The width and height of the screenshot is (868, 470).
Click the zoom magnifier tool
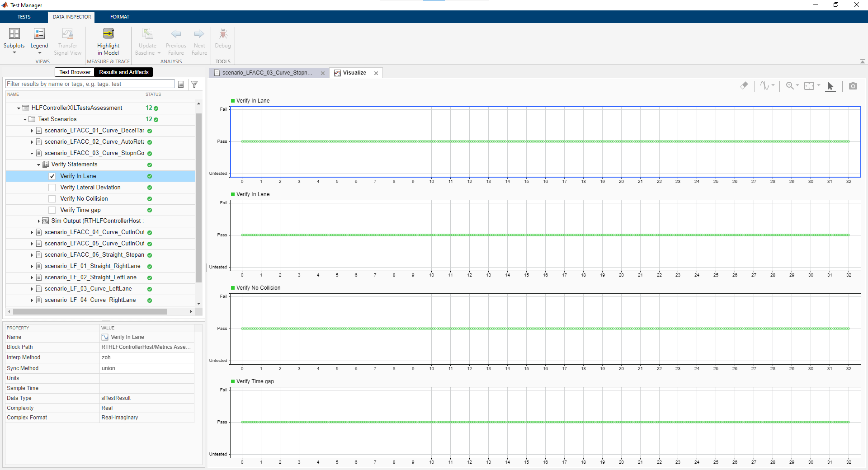click(x=790, y=85)
